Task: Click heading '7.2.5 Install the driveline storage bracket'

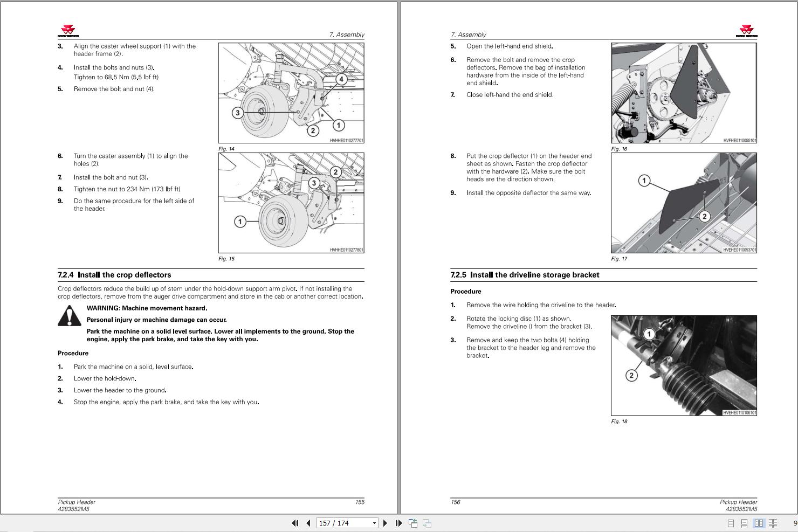Action: (x=525, y=275)
